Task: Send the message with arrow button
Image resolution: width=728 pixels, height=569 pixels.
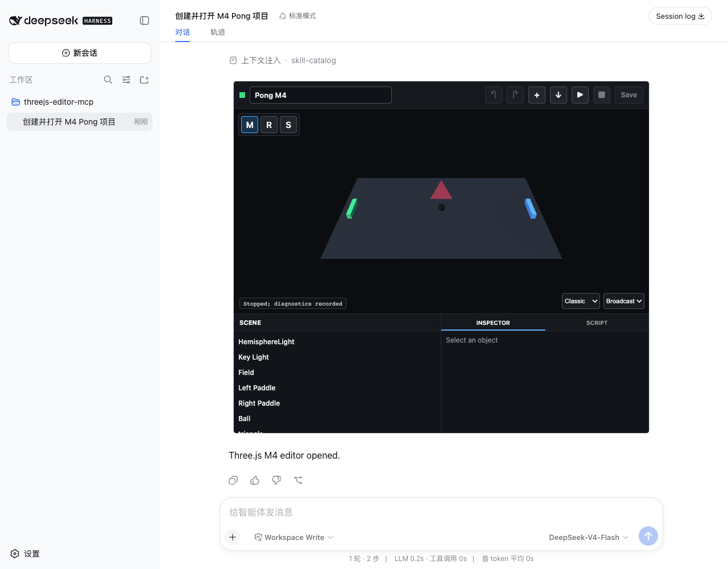Action: 648,536
